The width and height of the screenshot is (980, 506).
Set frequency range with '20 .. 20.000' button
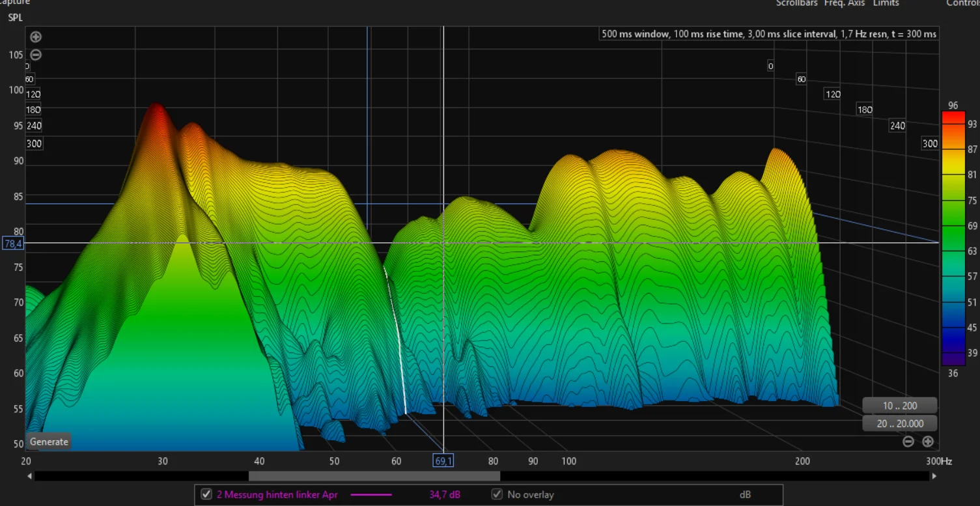[900, 423]
